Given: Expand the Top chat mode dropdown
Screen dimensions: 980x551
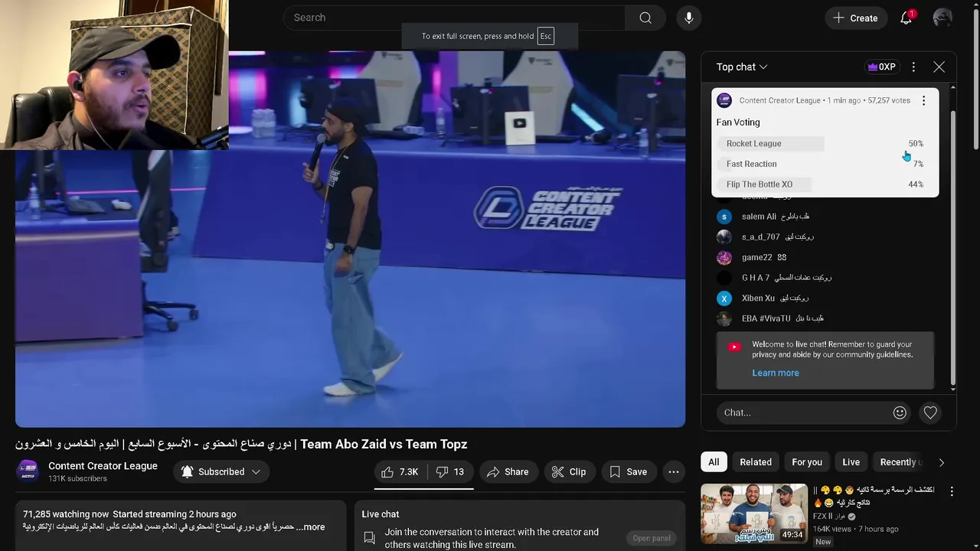Looking at the screenshot, I should (742, 67).
